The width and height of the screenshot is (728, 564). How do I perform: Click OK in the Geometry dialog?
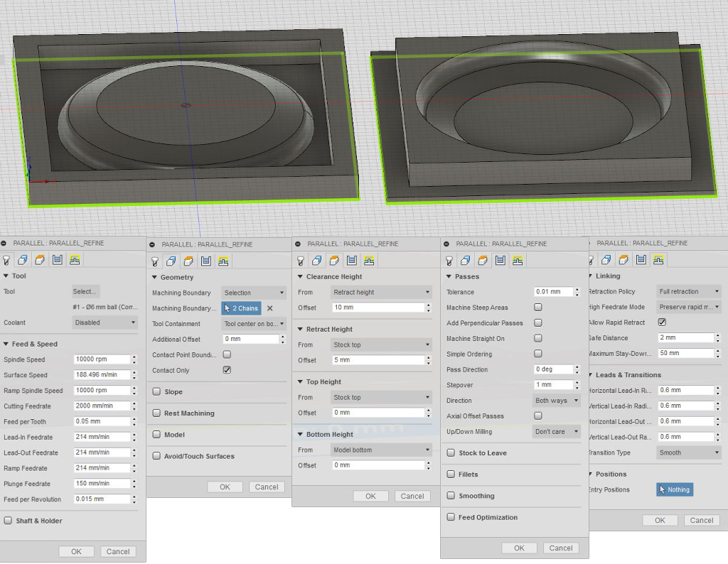point(225,487)
